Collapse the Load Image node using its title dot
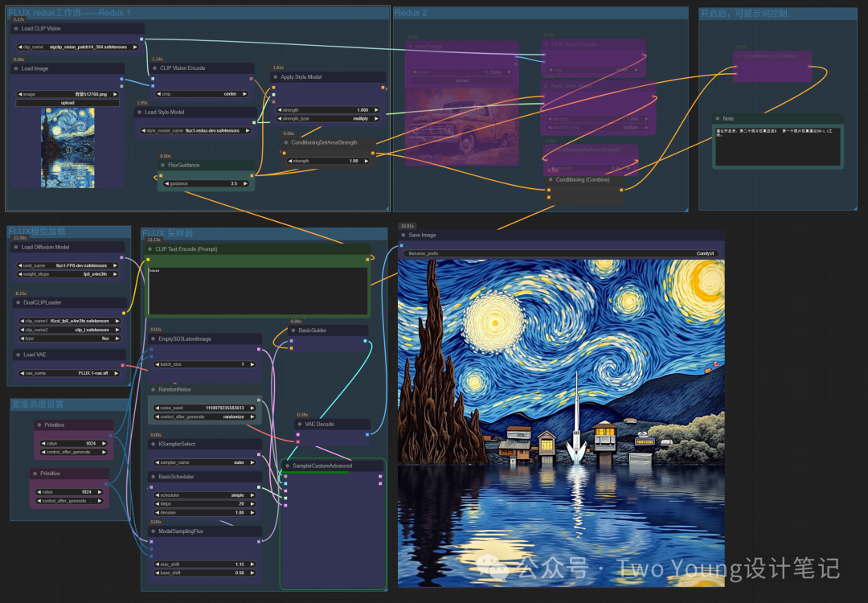This screenshot has height=603, width=868. (16, 68)
